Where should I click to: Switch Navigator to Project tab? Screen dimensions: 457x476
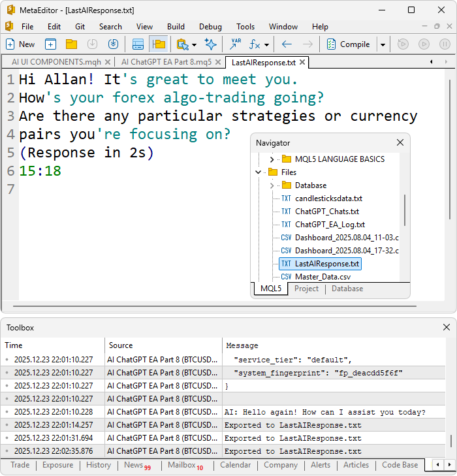[306, 289]
